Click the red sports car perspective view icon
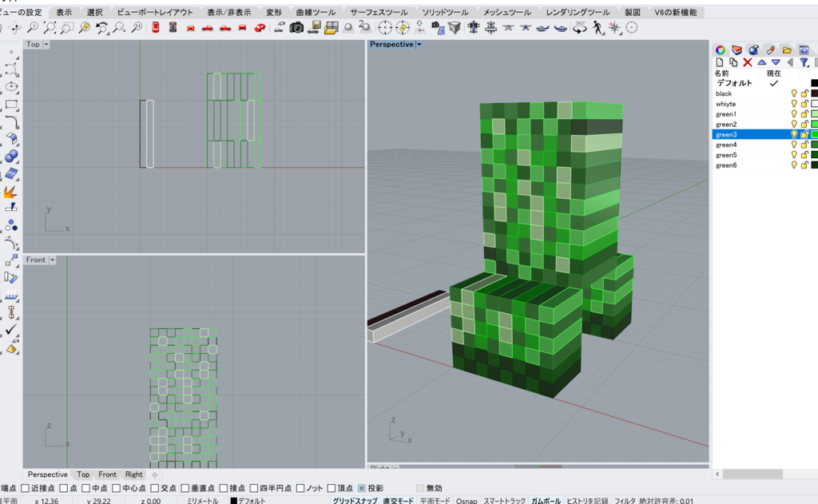Screen dimensions: 818x504 [x=260, y=28]
